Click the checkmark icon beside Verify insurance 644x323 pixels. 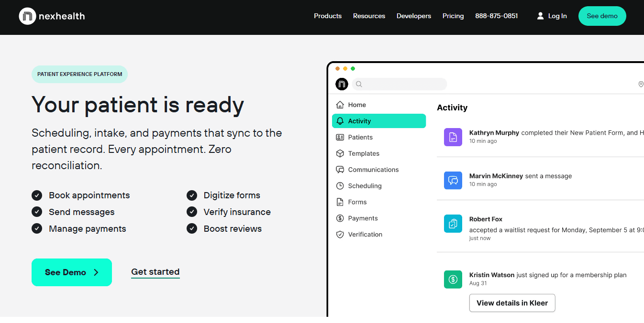pyautogui.click(x=192, y=212)
